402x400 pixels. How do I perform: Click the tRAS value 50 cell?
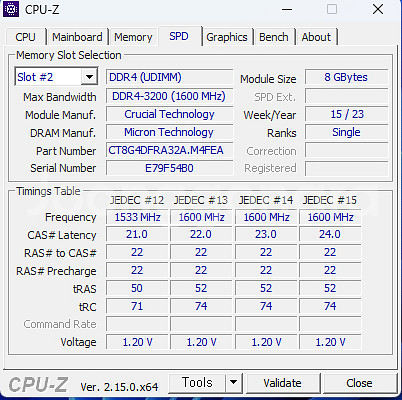(137, 288)
